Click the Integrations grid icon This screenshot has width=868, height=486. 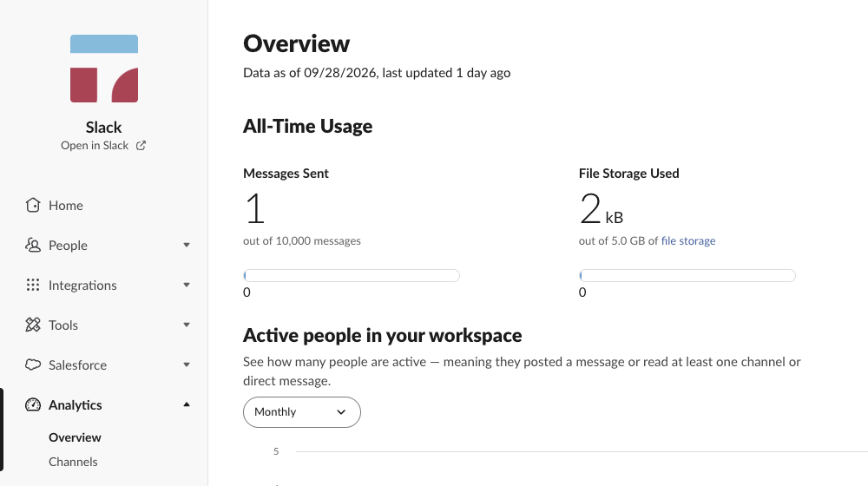click(x=33, y=285)
